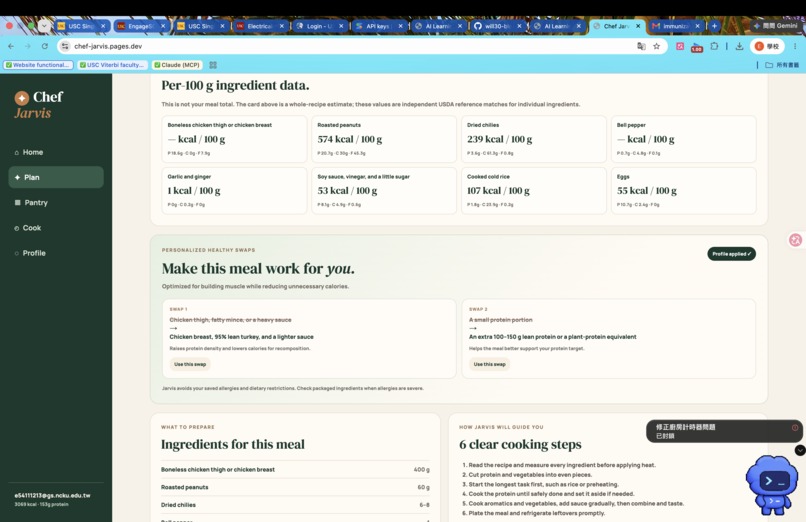Image resolution: width=806 pixels, height=522 pixels.
Task: Click the Bell pepper nutrition card
Action: click(683, 139)
